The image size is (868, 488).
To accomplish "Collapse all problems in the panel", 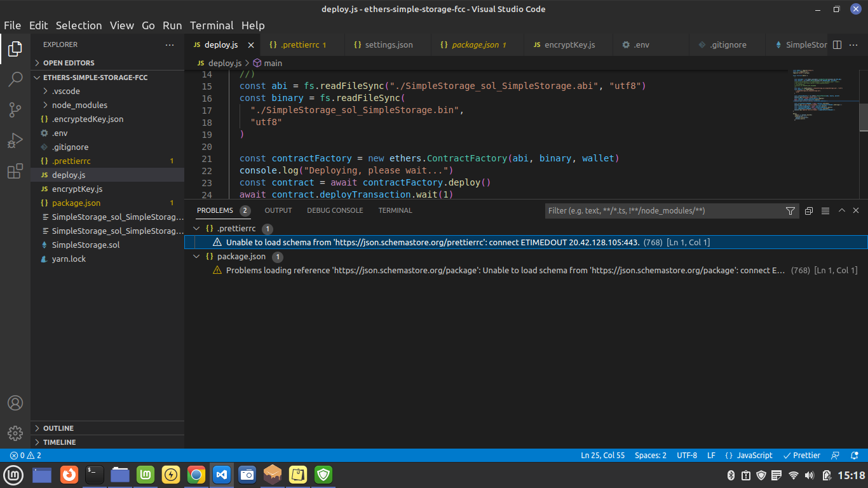I will [x=809, y=211].
